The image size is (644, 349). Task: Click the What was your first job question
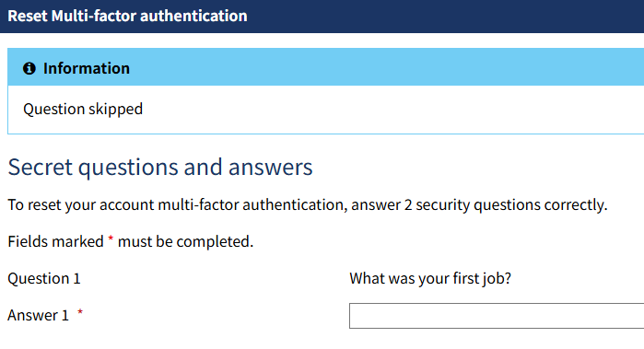tap(430, 279)
